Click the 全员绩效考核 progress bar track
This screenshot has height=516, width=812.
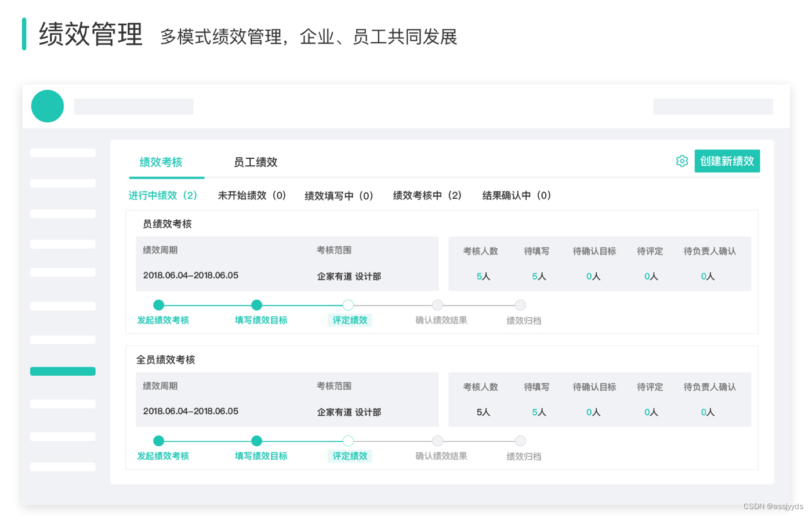pyautogui.click(x=339, y=441)
